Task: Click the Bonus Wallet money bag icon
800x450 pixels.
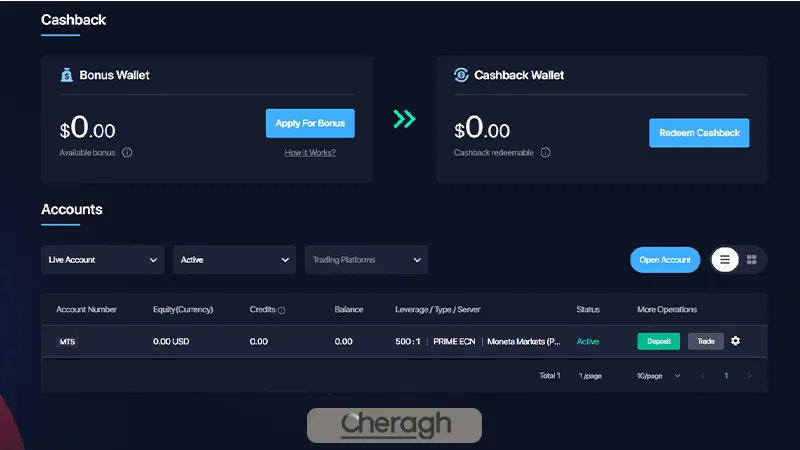Action: (67, 75)
